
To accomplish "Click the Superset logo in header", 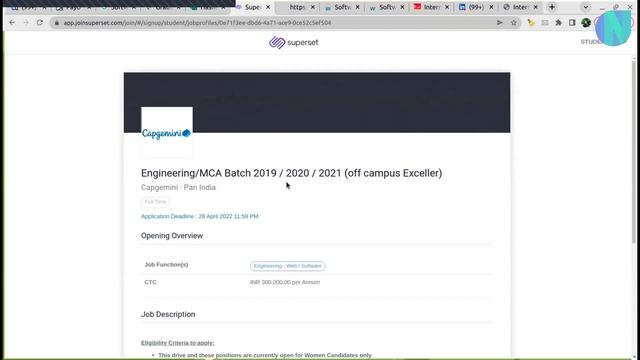I will pyautogui.click(x=293, y=42).
